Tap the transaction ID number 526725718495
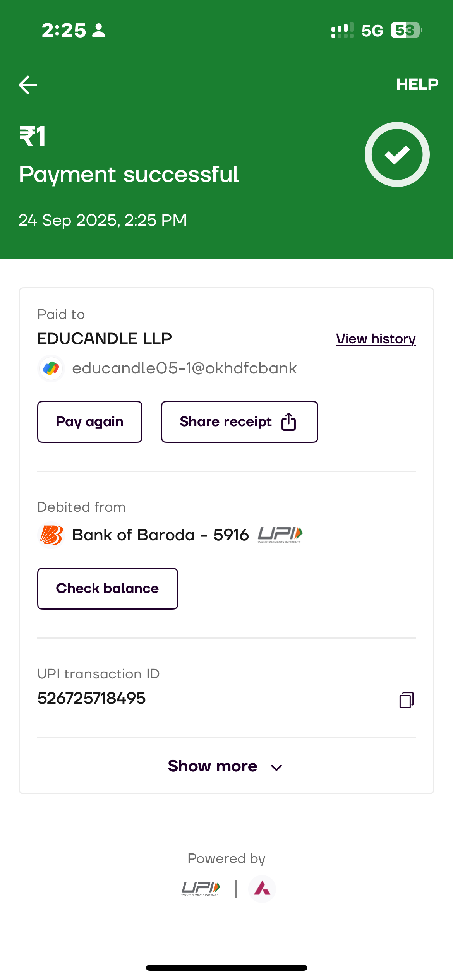 tap(92, 699)
